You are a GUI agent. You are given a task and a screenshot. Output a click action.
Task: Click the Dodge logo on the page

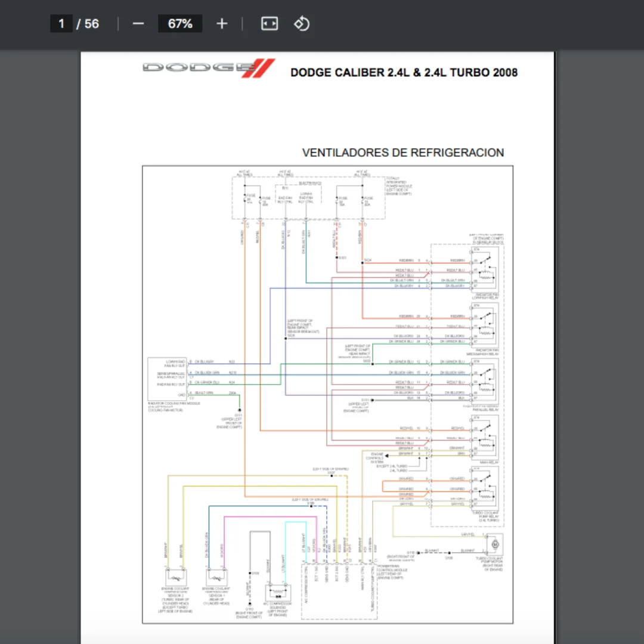tap(209, 68)
